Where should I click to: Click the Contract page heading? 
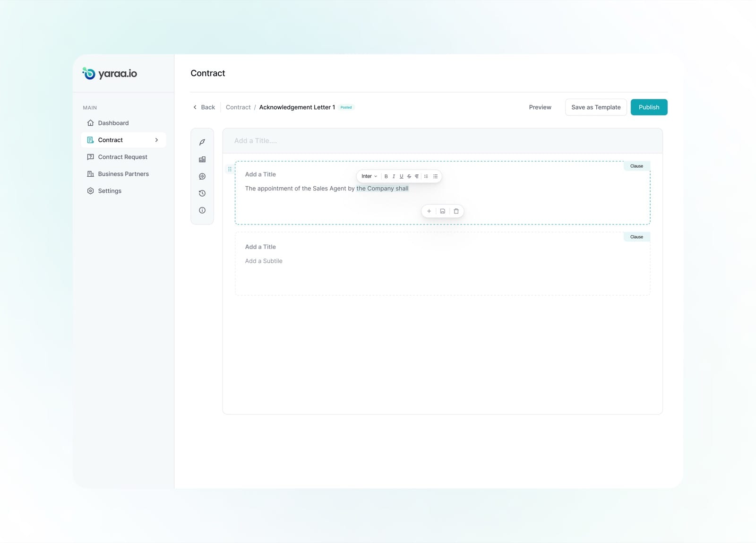tap(208, 73)
